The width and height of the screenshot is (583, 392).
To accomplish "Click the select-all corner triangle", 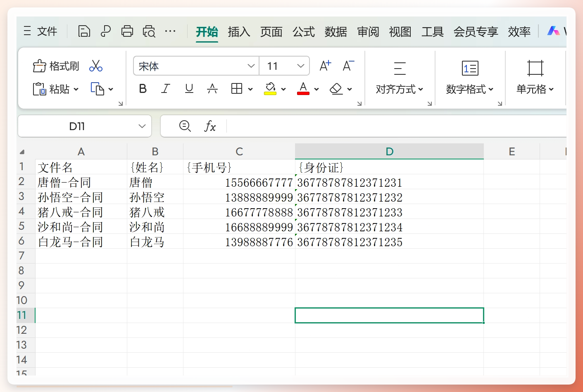I will [x=22, y=152].
